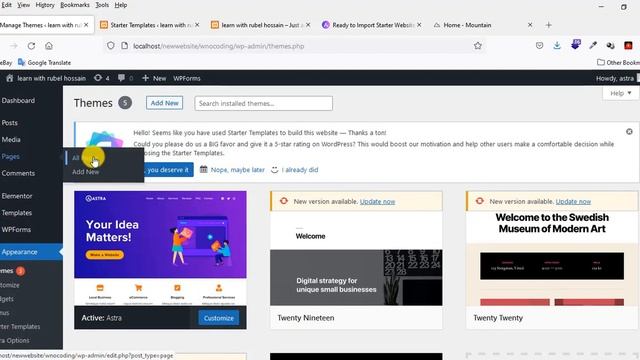Open Comments in the sidebar
This screenshot has height=360, width=640.
coord(18,173)
